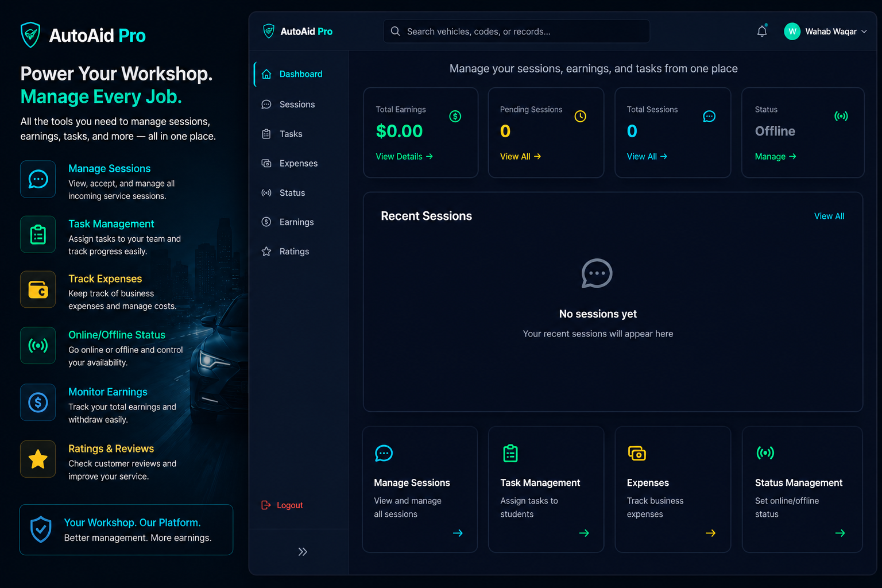Open the Manage Sessions card arrow
The width and height of the screenshot is (882, 588).
(458, 533)
